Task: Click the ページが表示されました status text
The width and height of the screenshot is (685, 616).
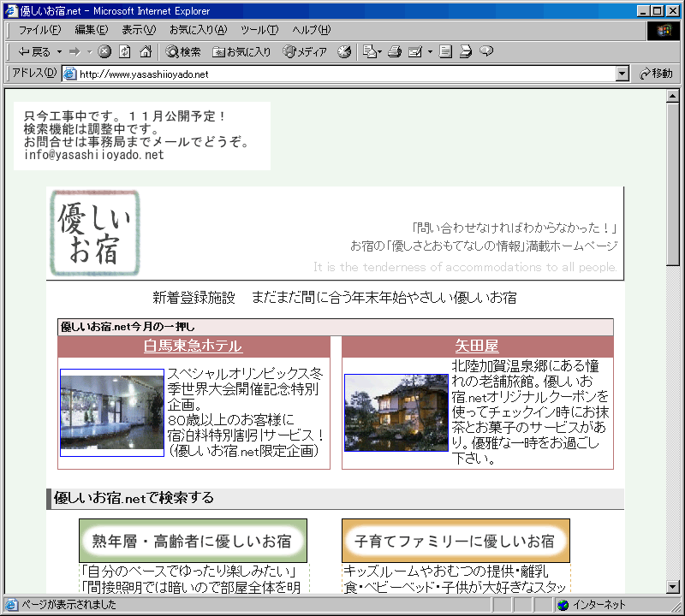Action: point(69,605)
